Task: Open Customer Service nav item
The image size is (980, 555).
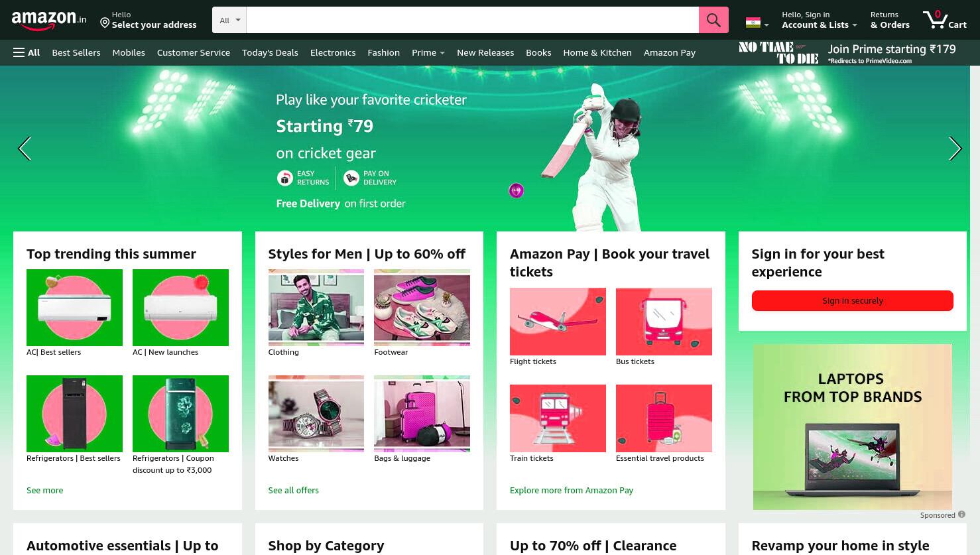Action: [194, 52]
